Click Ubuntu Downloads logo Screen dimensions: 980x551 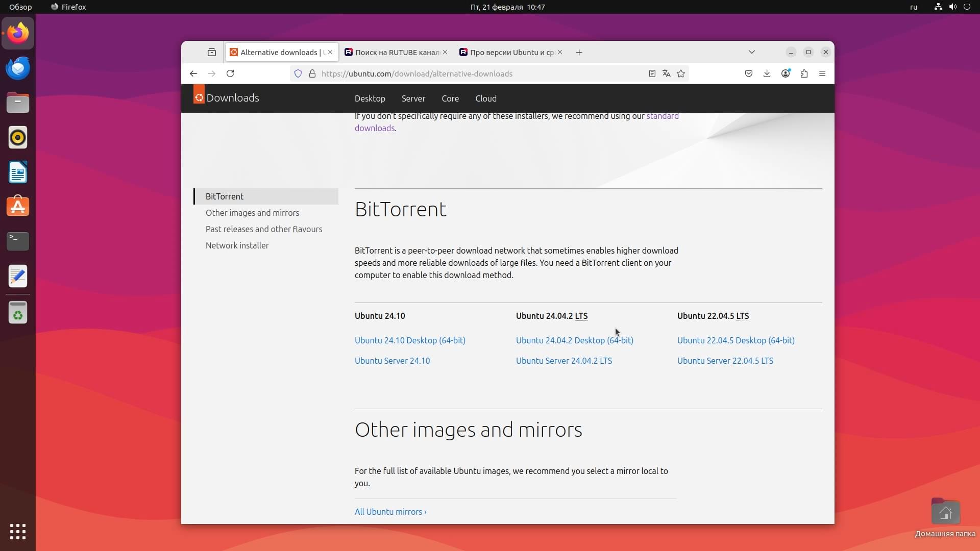226,97
